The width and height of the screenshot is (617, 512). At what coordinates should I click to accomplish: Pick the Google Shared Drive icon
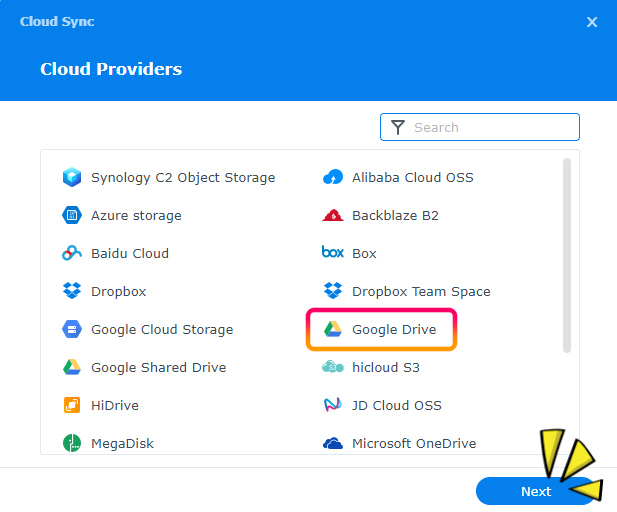(x=72, y=367)
